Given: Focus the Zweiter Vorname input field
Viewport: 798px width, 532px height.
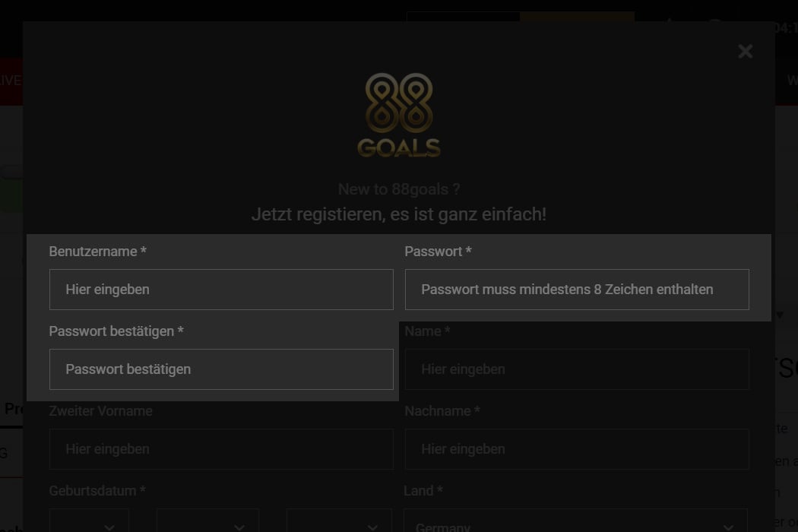Looking at the screenshot, I should [221, 449].
